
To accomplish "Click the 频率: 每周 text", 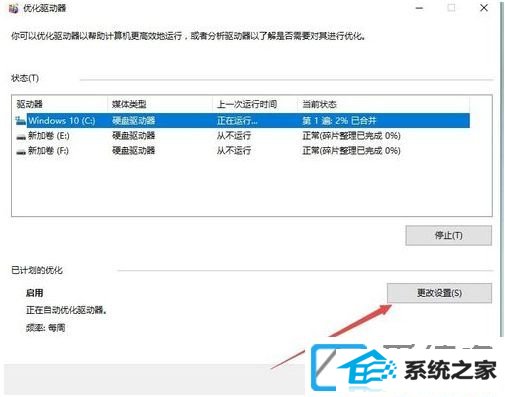I will (45, 328).
